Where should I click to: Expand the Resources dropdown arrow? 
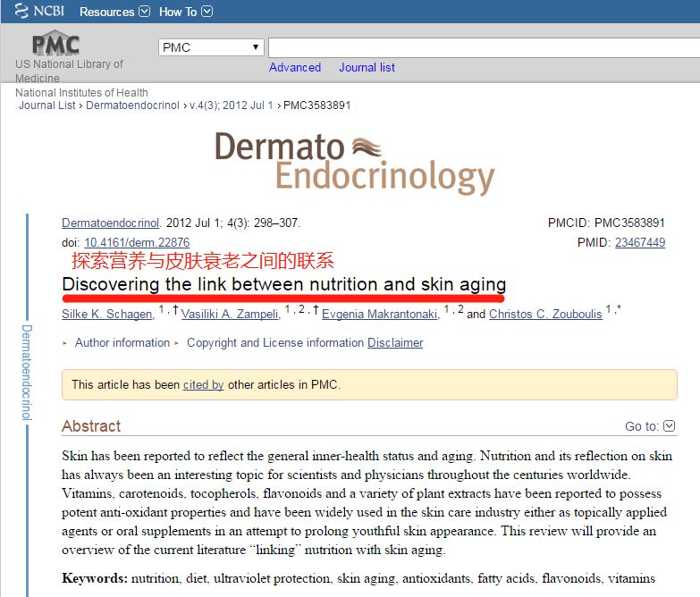tap(144, 11)
